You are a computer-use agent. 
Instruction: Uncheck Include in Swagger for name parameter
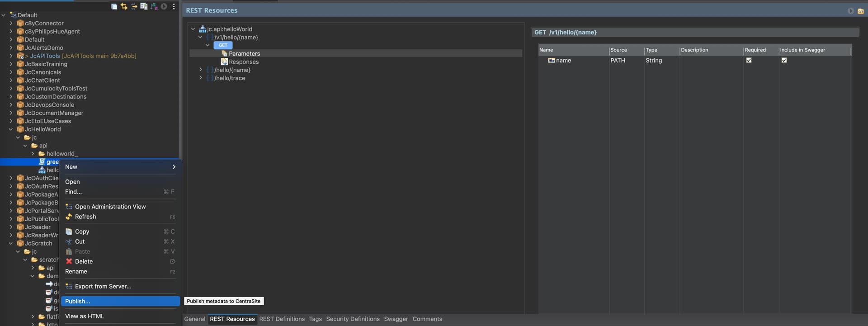coord(784,60)
